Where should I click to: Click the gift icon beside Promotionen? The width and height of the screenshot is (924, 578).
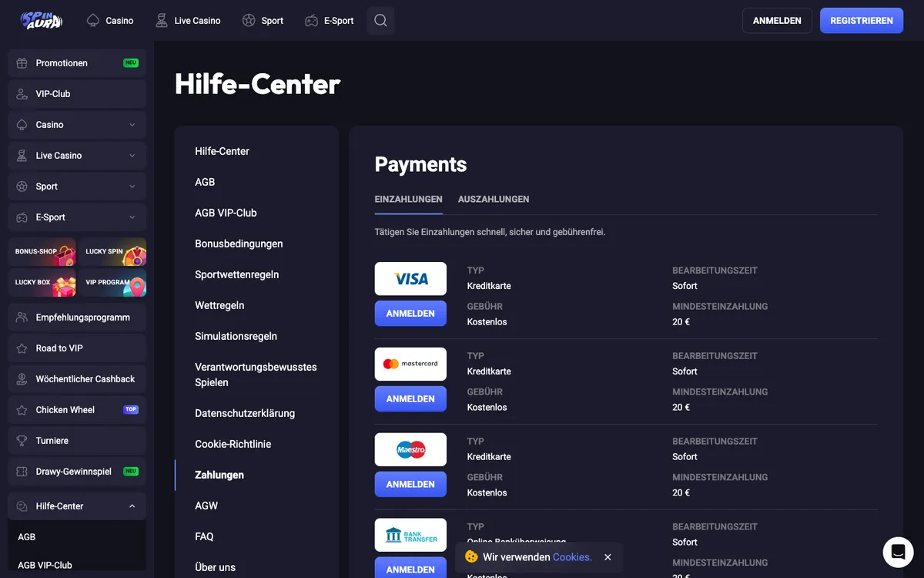(x=22, y=63)
